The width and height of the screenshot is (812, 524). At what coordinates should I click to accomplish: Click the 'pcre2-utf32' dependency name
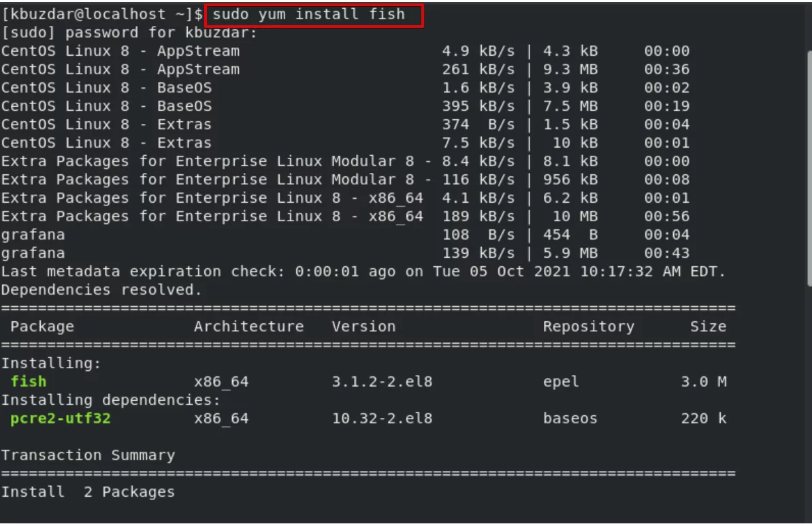[x=61, y=419]
